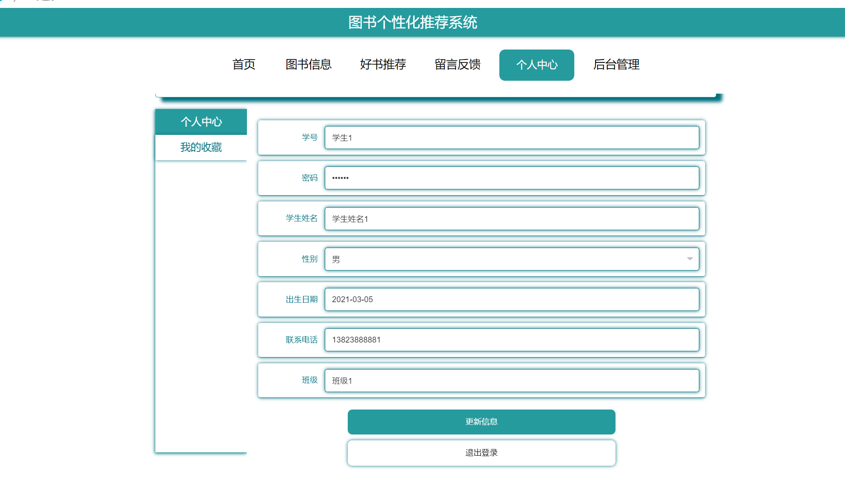Click the 学生姓名 name input box
Image resolution: width=845 pixels, height=504 pixels.
511,218
